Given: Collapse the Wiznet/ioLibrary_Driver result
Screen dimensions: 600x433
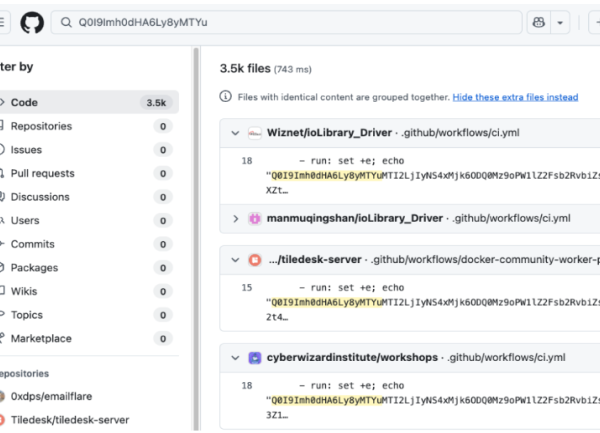Looking at the screenshot, I should pos(235,133).
